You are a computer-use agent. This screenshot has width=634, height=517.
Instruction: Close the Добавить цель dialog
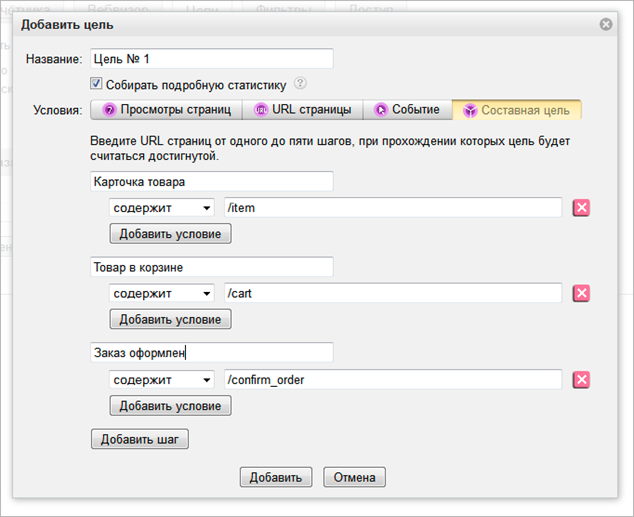[605, 23]
